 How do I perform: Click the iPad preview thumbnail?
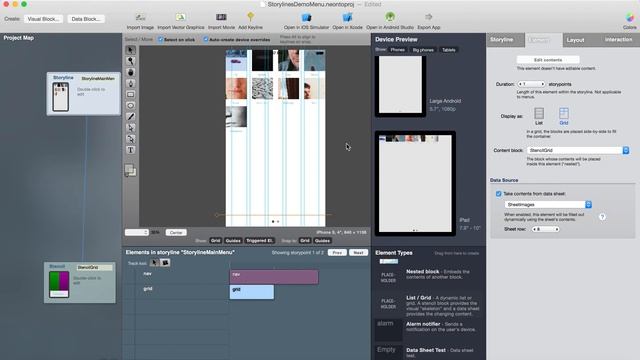pyautogui.click(x=415, y=183)
